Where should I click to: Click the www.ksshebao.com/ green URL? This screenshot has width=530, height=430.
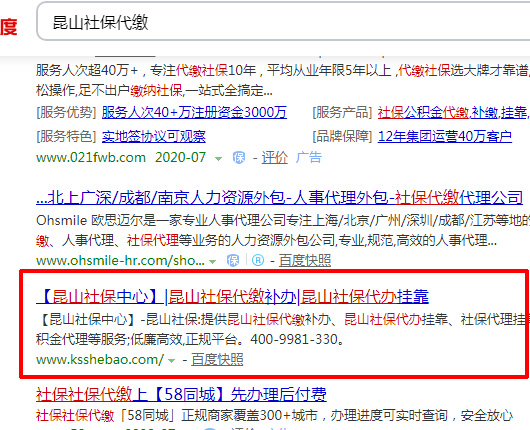click(100, 359)
